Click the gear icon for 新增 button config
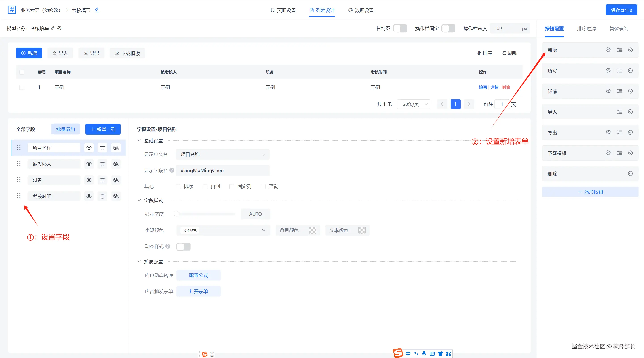This screenshot has height=358, width=644. tap(608, 50)
